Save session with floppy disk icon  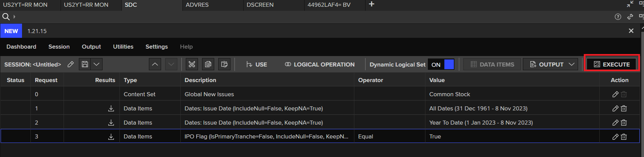click(x=85, y=64)
